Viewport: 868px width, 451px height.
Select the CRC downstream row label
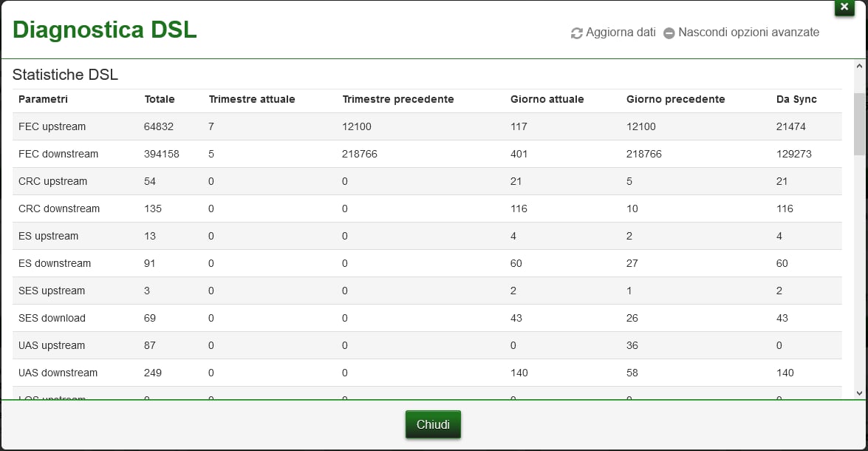point(59,208)
